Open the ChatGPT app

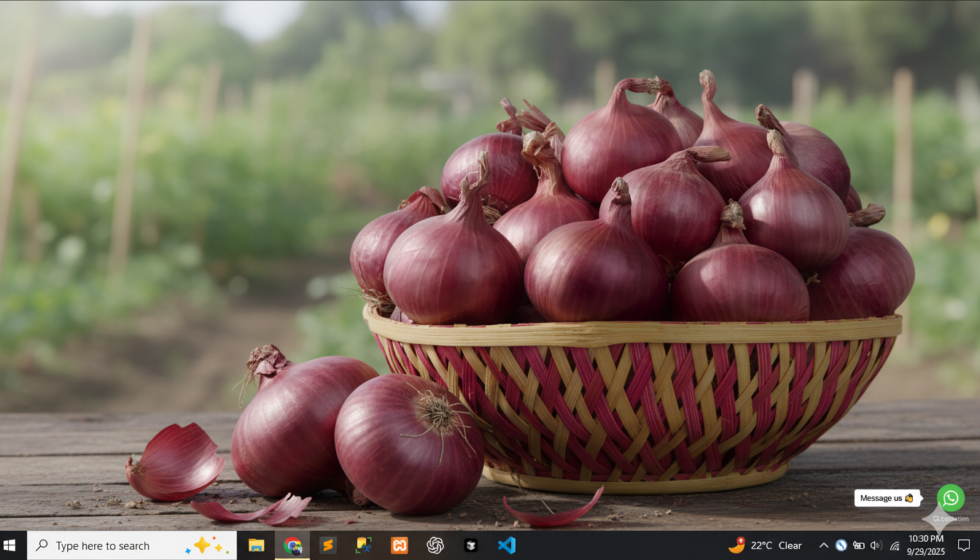click(435, 545)
